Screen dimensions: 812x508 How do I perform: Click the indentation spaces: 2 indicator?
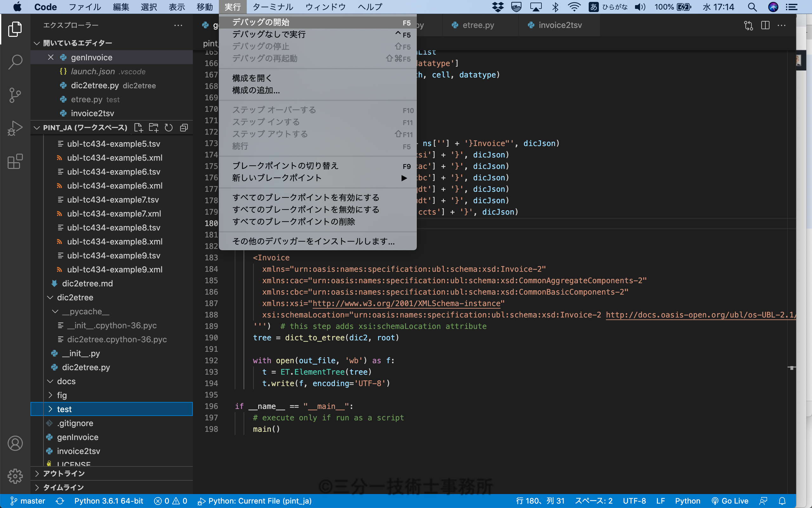click(593, 501)
